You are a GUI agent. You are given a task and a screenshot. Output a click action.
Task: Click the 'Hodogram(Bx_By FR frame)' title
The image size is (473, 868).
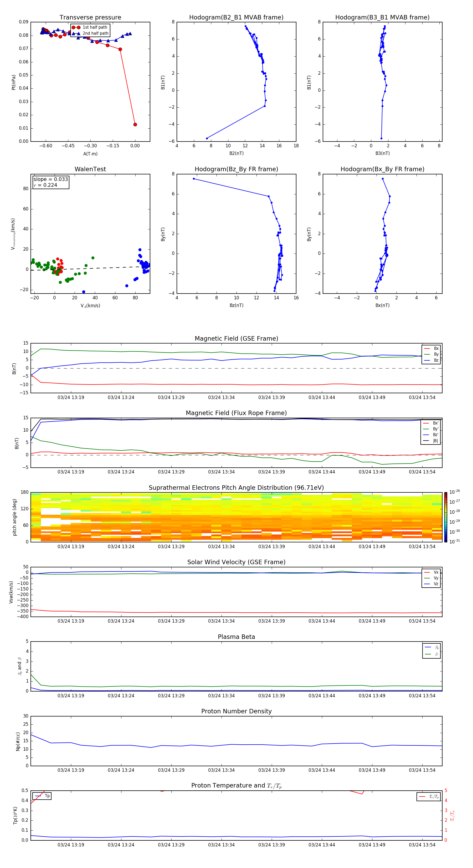tap(382, 169)
